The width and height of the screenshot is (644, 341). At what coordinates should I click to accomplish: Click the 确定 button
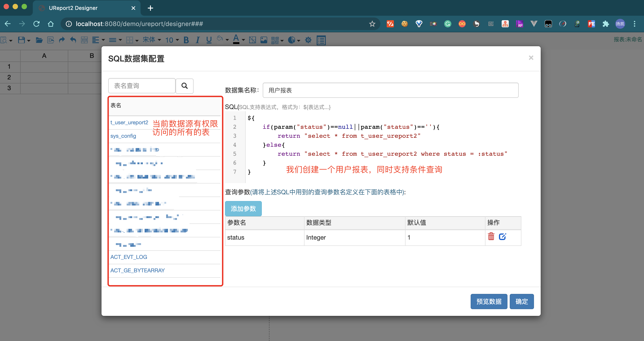coord(522,302)
